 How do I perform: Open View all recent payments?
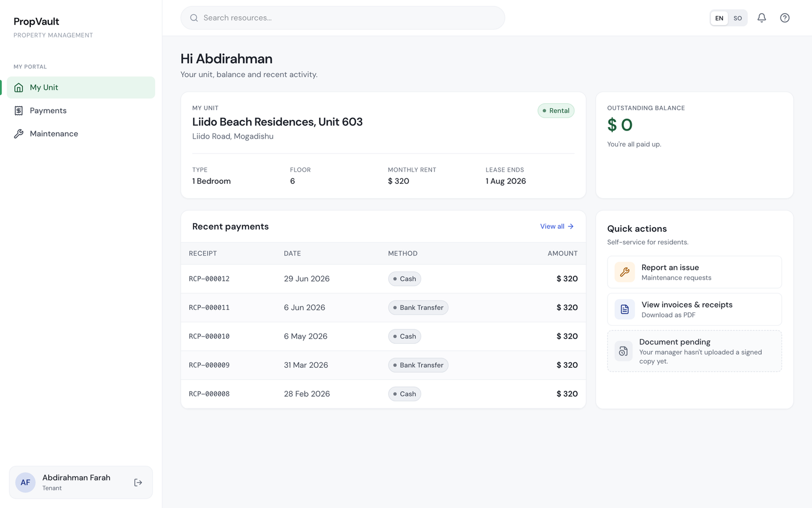click(x=557, y=227)
